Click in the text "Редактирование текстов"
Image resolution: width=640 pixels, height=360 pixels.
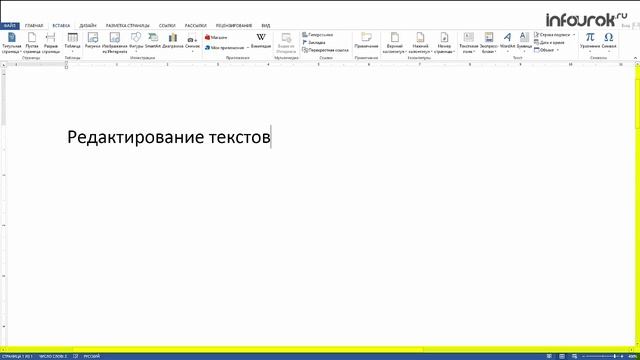pos(169,137)
